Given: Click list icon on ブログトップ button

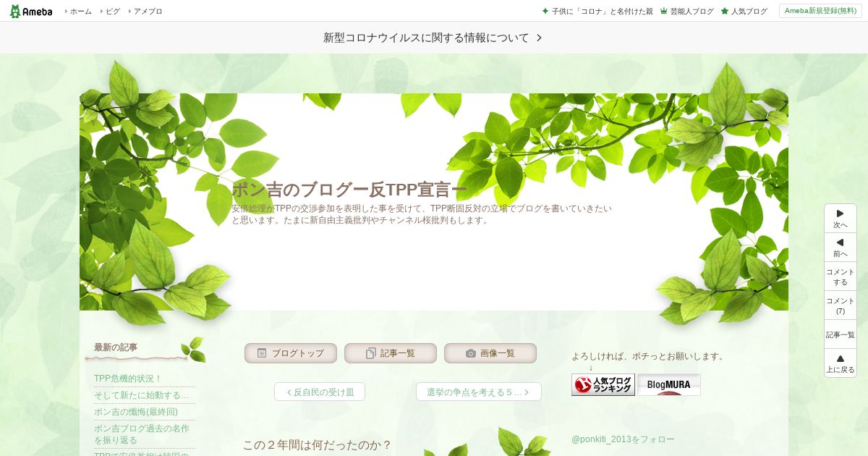Looking at the screenshot, I should click(262, 353).
